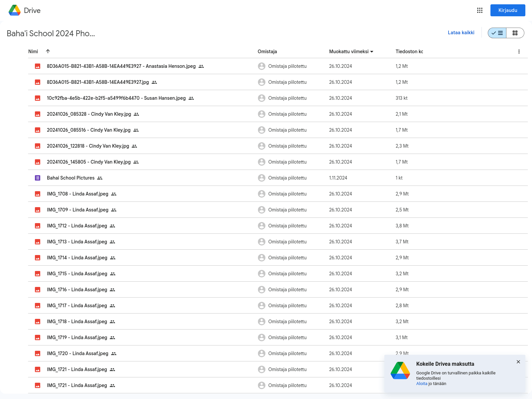The image size is (532, 399).
Task: Open Muokattu viimeksi dropdown
Action: (x=351, y=52)
